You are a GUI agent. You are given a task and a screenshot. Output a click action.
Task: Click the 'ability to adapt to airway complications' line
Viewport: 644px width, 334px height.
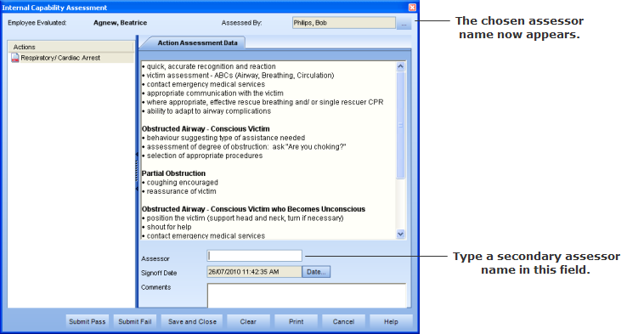(x=206, y=111)
